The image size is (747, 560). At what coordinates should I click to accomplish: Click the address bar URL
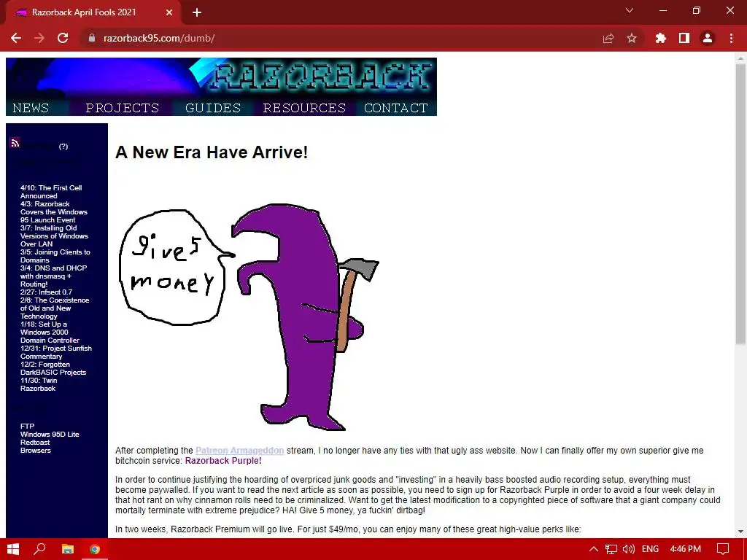pyautogui.click(x=159, y=38)
